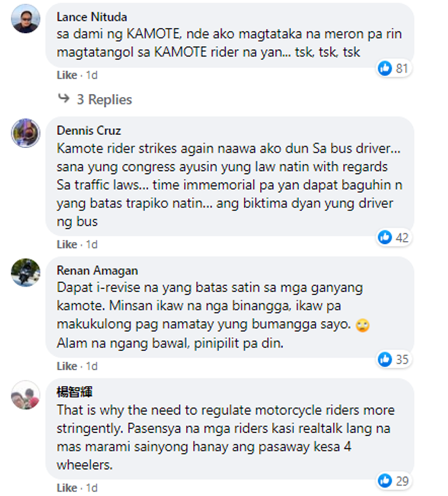Open Lance Nituda's profile picture

point(26,19)
